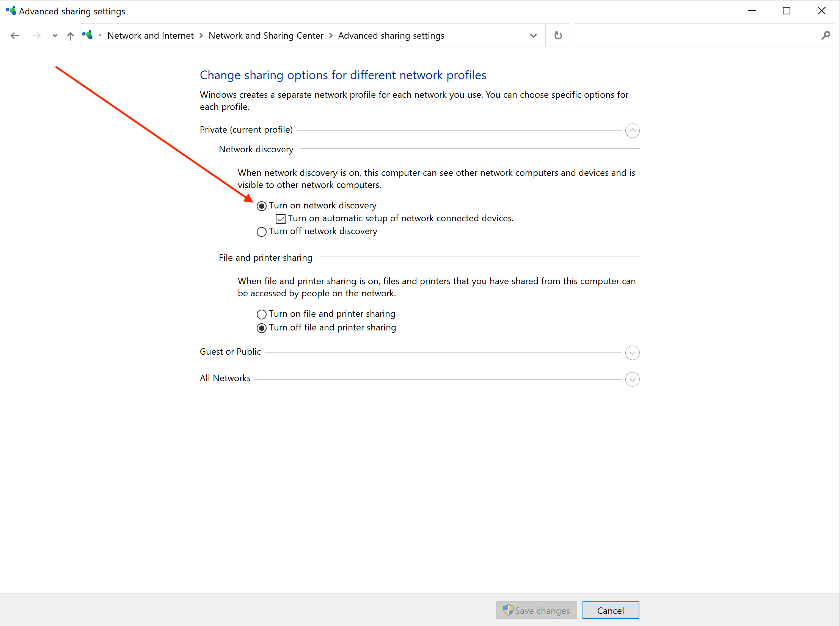
Task: Uncheck automatic setup of network connected devices
Action: [281, 219]
